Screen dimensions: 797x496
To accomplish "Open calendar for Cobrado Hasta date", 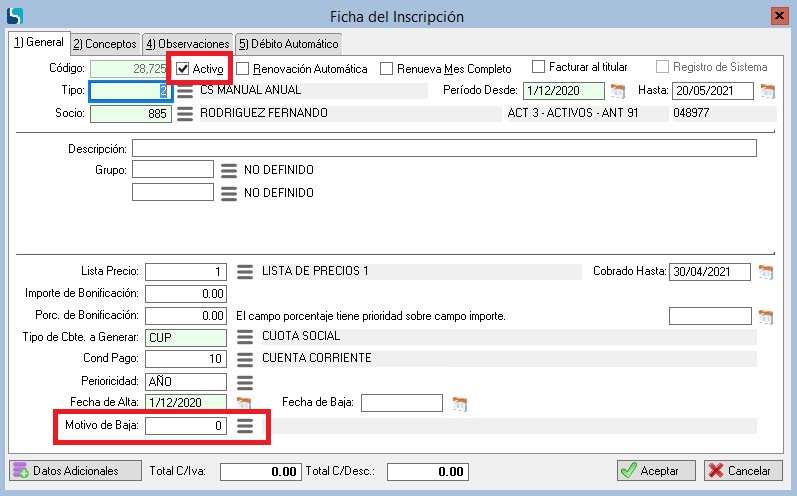I will pyautogui.click(x=767, y=272).
